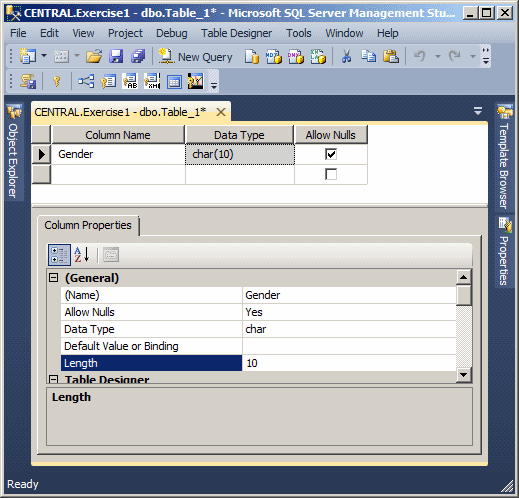Viewport: 519px width, 498px height.
Task: Check Allow Nulls in the empty row
Action: pyautogui.click(x=331, y=174)
